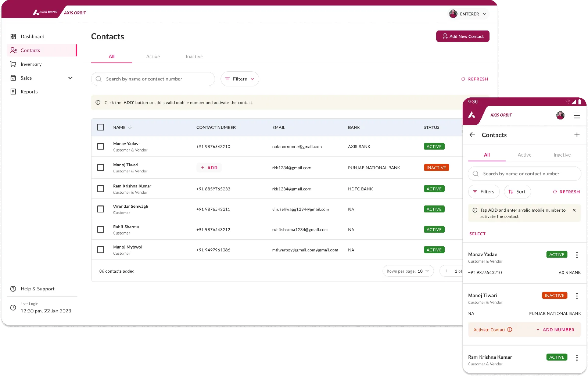588x376 pixels.
Task: Click the Inventory cart icon
Action: [13, 64]
